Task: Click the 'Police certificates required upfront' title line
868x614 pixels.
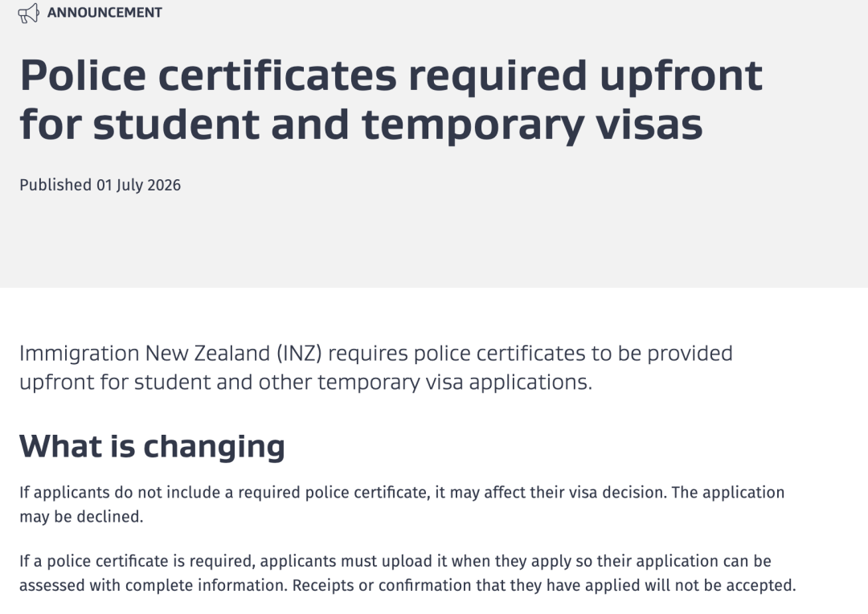Action: pyautogui.click(x=391, y=76)
